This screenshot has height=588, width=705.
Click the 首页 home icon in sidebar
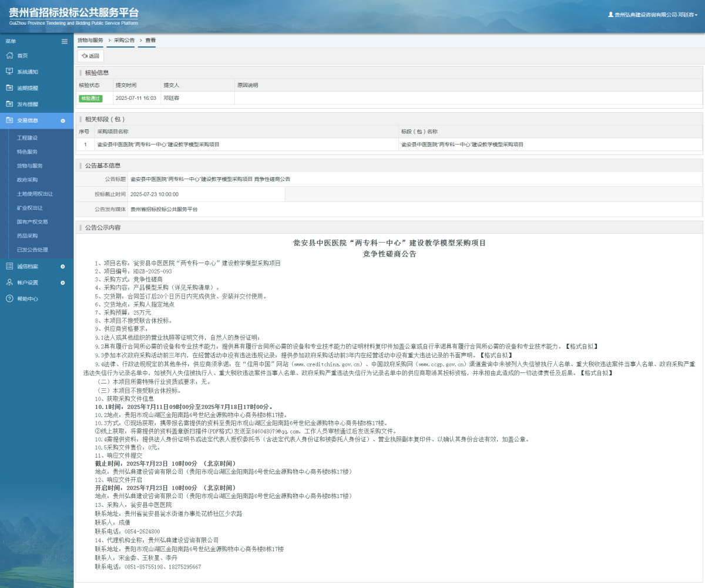(9, 55)
